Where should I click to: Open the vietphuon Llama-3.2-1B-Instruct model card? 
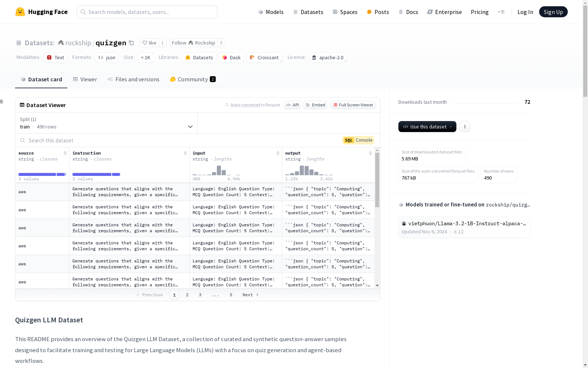[464, 227]
